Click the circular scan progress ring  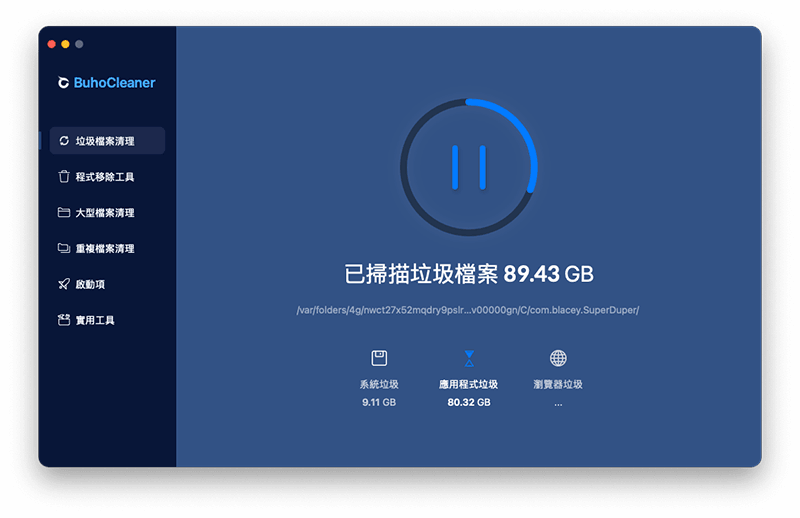(468, 167)
